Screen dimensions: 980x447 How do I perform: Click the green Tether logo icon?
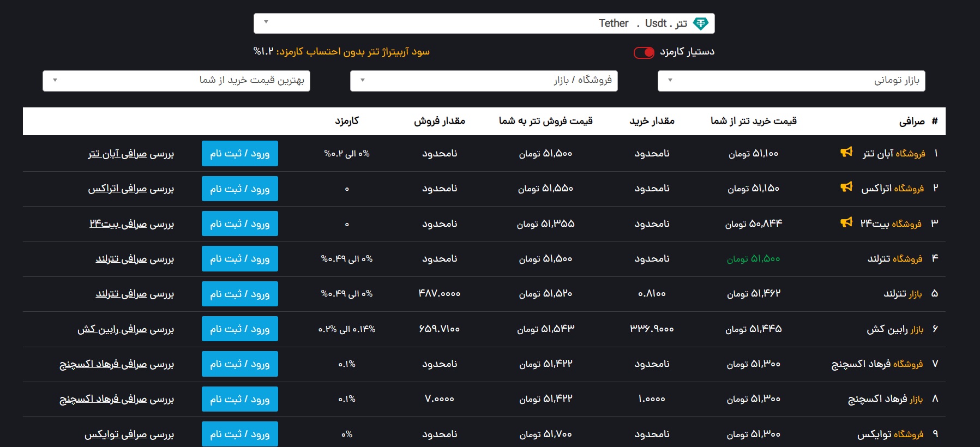coord(700,23)
